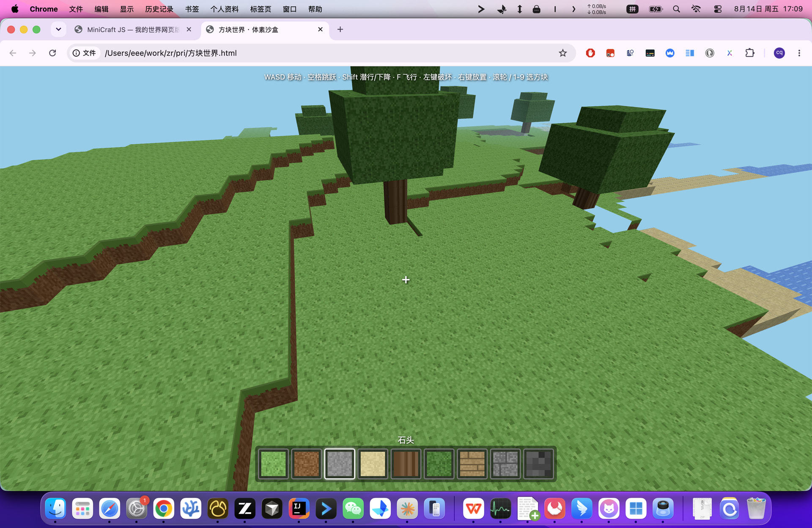Open the Chrome three-dot menu
The width and height of the screenshot is (812, 528).
click(799, 53)
